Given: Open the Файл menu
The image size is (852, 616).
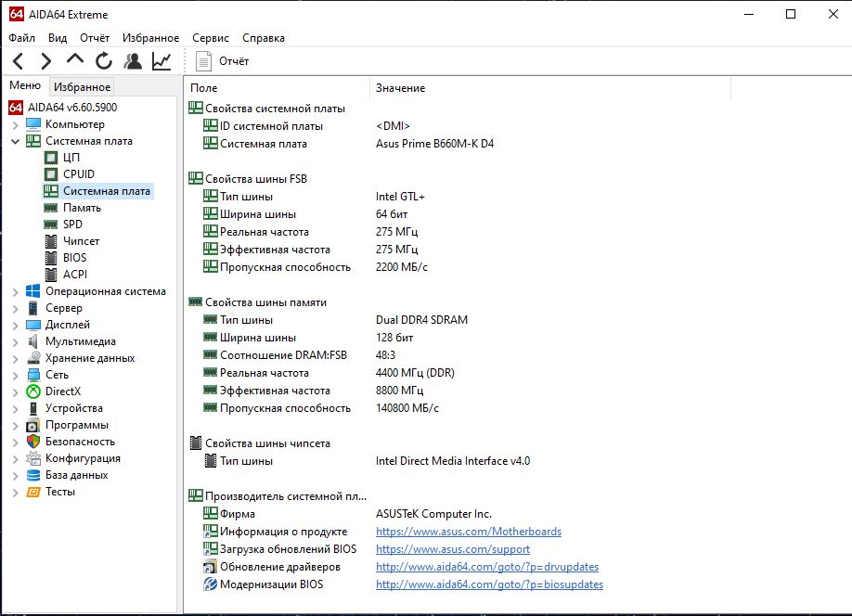Looking at the screenshot, I should click(x=21, y=38).
